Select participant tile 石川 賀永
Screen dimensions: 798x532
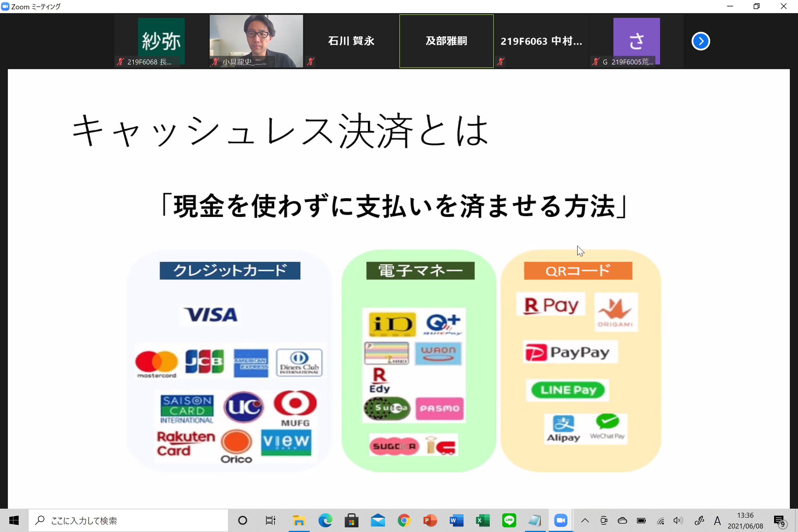(x=351, y=41)
